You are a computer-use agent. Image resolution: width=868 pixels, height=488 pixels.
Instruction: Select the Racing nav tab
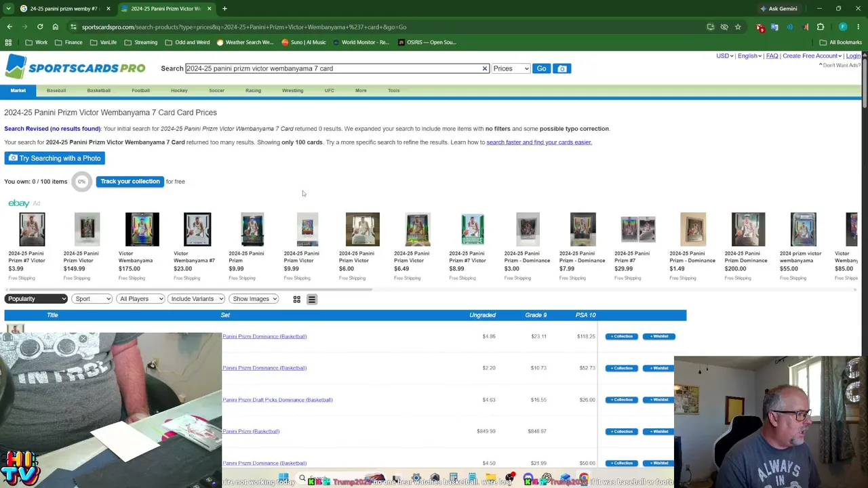[253, 90]
